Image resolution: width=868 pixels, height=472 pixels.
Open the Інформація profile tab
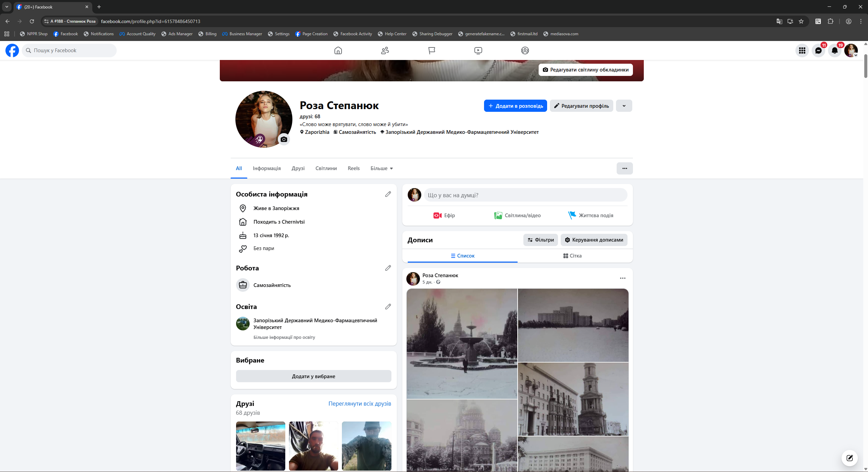(x=267, y=168)
